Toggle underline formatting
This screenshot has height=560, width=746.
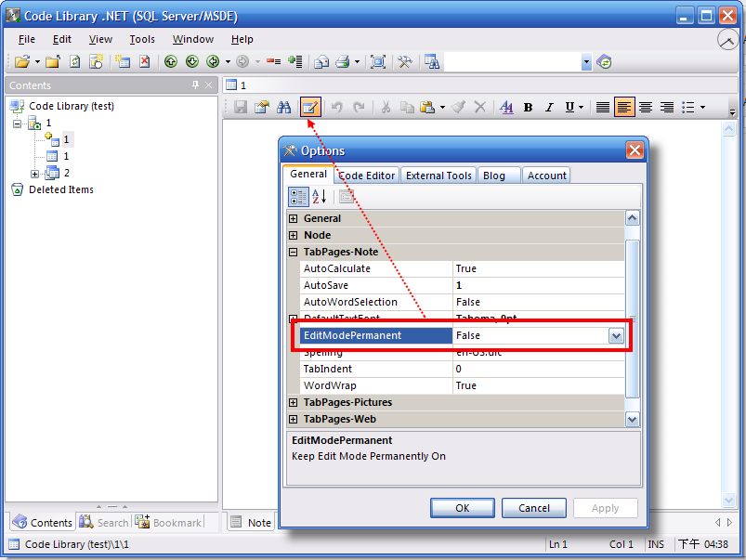tap(570, 108)
